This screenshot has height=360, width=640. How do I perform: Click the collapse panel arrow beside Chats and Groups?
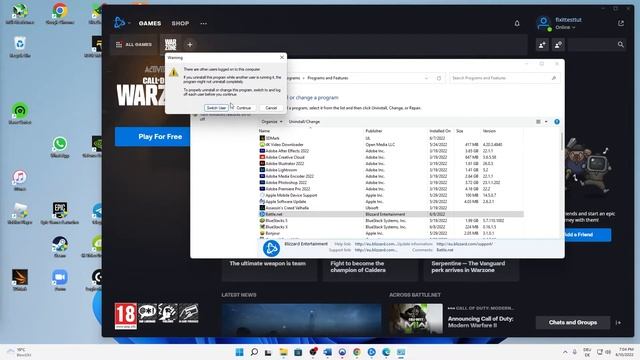click(x=619, y=322)
